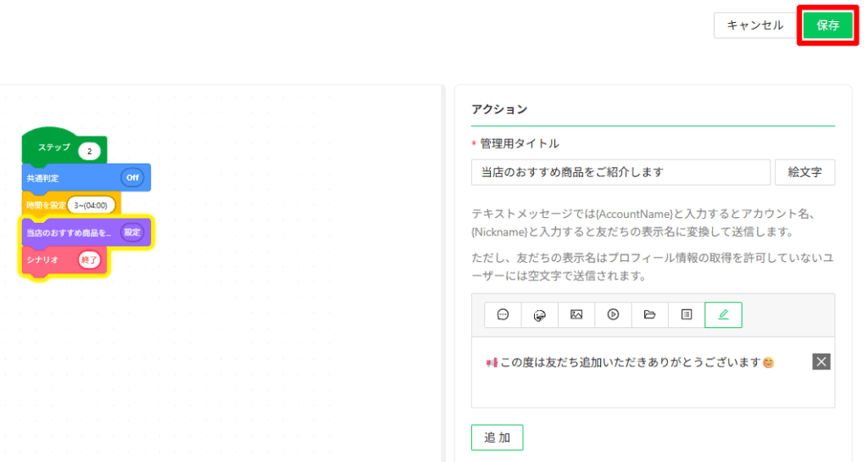Select the orange 時間を設定 block
This screenshot has width=868, height=462.
71,205
